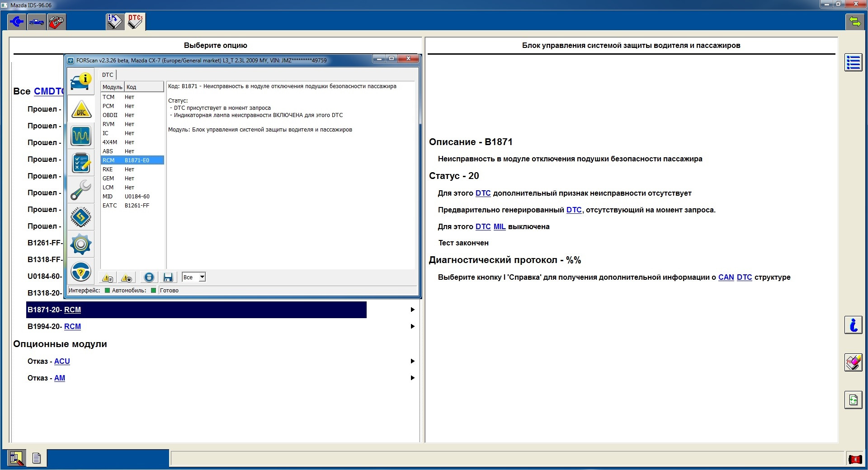Viewport: 868px width, 470px height.
Task: Open the session log icon in the IDS status bar
Action: (x=17, y=458)
